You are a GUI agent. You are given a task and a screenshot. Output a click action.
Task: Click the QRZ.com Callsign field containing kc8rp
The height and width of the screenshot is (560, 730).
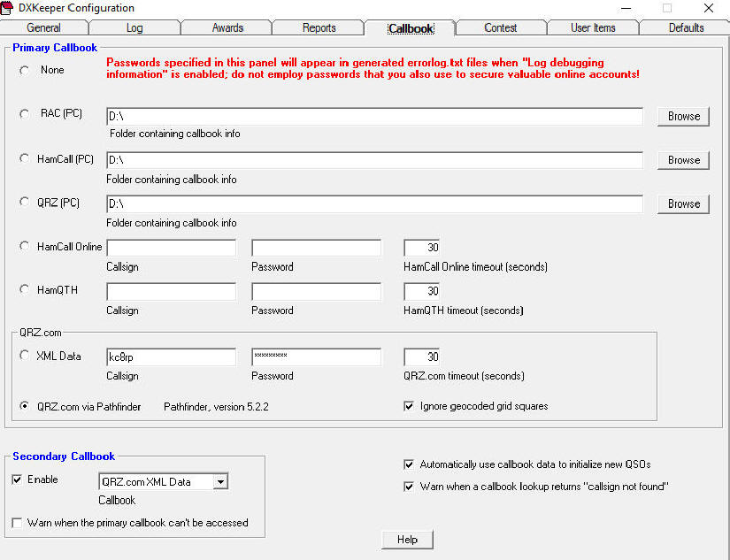pyautogui.click(x=172, y=357)
